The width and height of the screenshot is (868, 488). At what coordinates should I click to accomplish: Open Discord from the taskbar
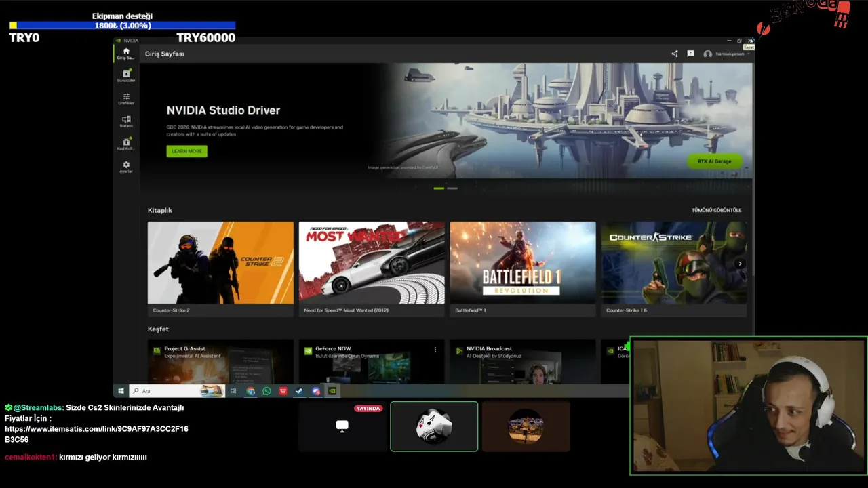316,391
